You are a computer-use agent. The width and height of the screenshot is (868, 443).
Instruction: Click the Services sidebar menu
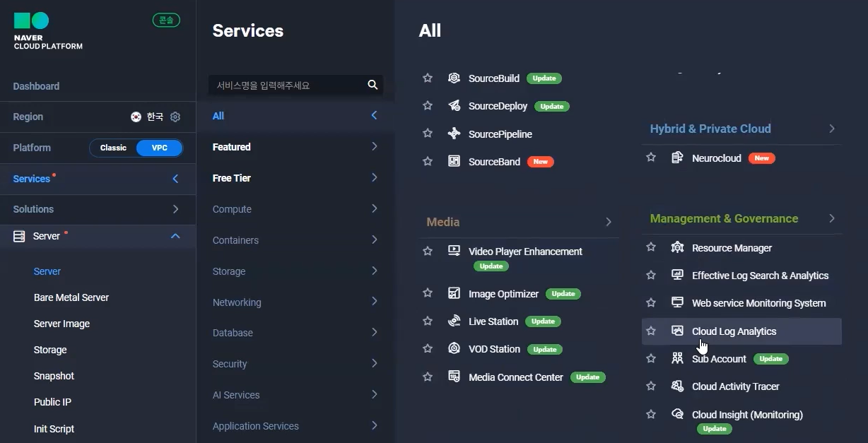[x=98, y=179]
